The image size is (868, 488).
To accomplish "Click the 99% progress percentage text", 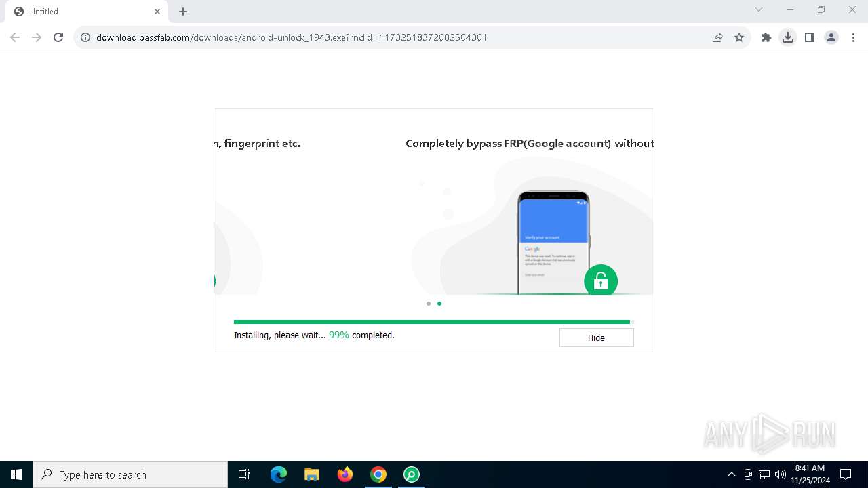I will tap(339, 335).
